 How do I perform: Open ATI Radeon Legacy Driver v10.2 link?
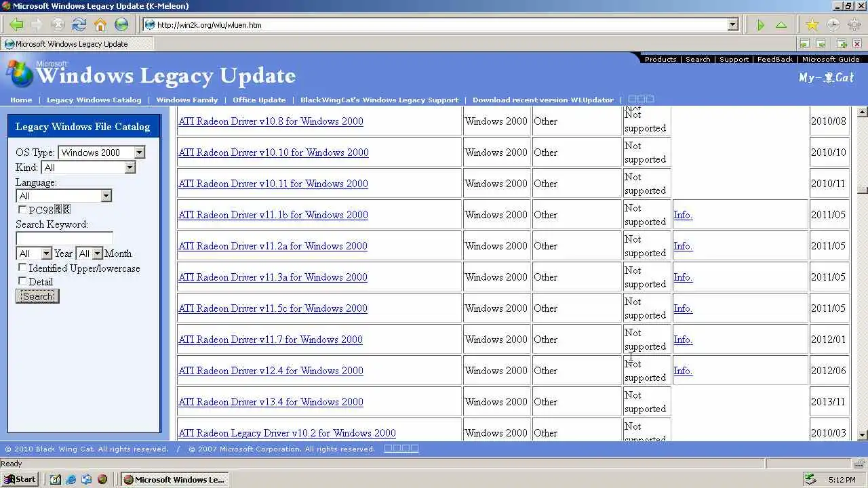[x=287, y=433]
